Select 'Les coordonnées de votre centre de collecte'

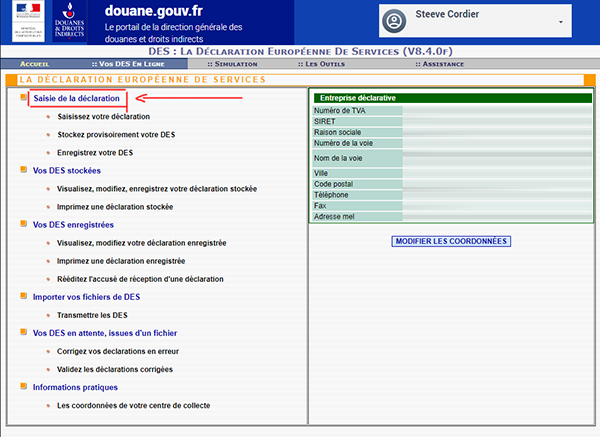tap(134, 406)
